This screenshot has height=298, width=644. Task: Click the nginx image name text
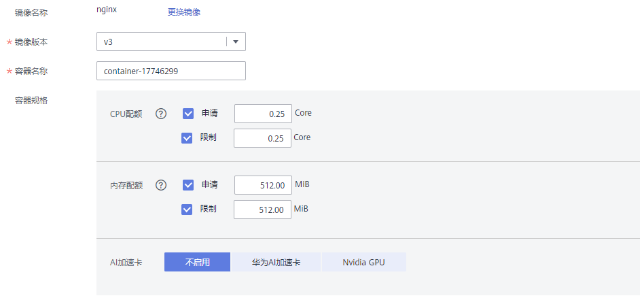coord(107,12)
